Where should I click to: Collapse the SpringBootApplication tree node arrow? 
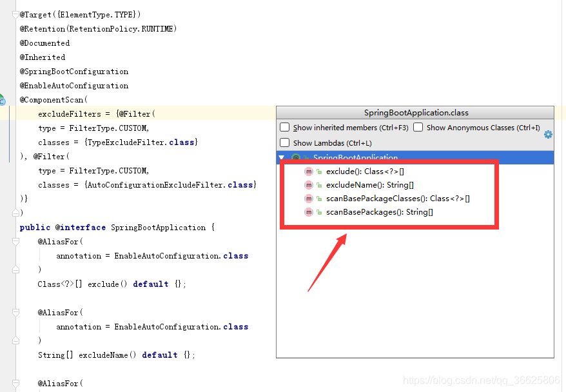(x=282, y=158)
